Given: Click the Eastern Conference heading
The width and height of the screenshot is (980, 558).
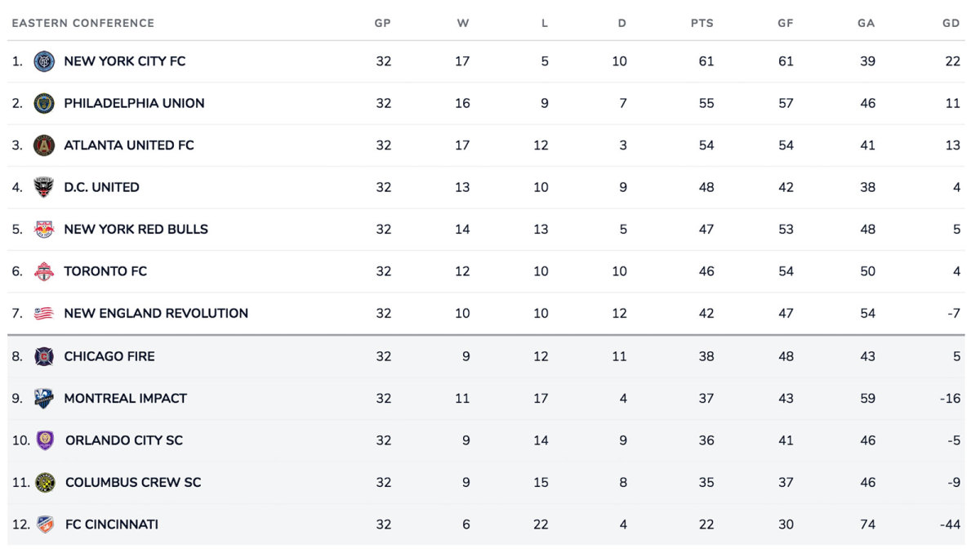Looking at the screenshot, I should 83,23.
